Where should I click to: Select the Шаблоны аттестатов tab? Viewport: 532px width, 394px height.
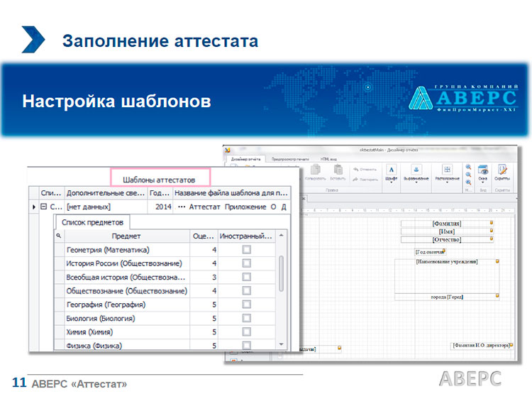(160, 177)
